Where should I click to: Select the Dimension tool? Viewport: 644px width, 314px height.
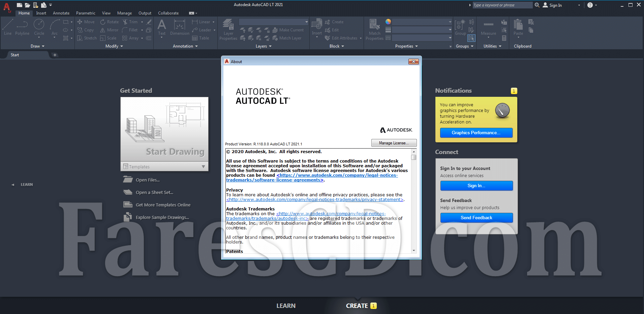tap(180, 27)
